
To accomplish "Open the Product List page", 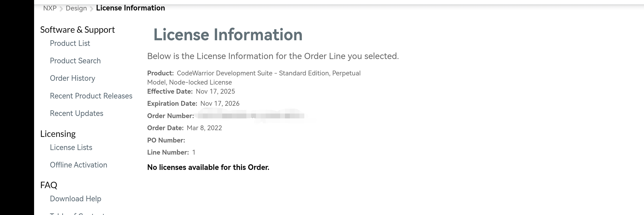I will [70, 43].
